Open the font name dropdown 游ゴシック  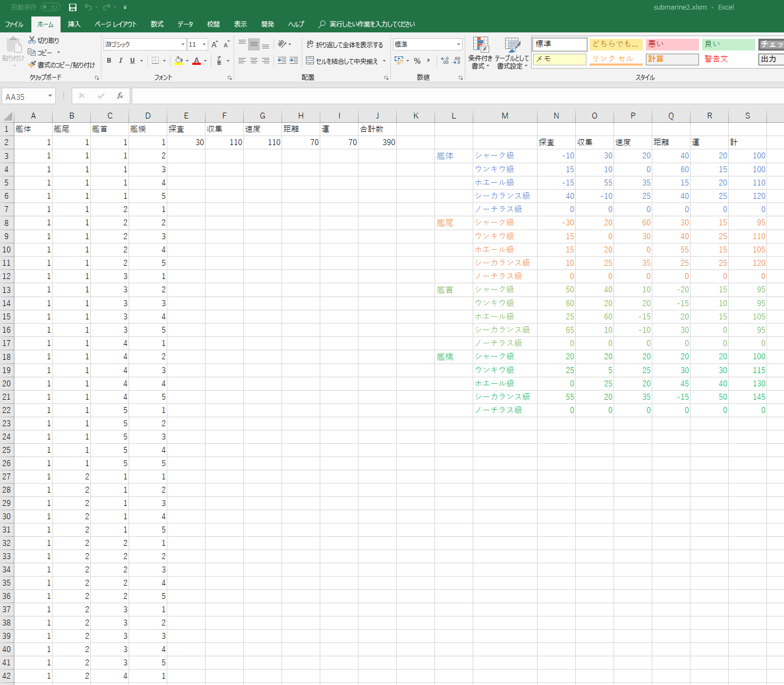coord(183,45)
